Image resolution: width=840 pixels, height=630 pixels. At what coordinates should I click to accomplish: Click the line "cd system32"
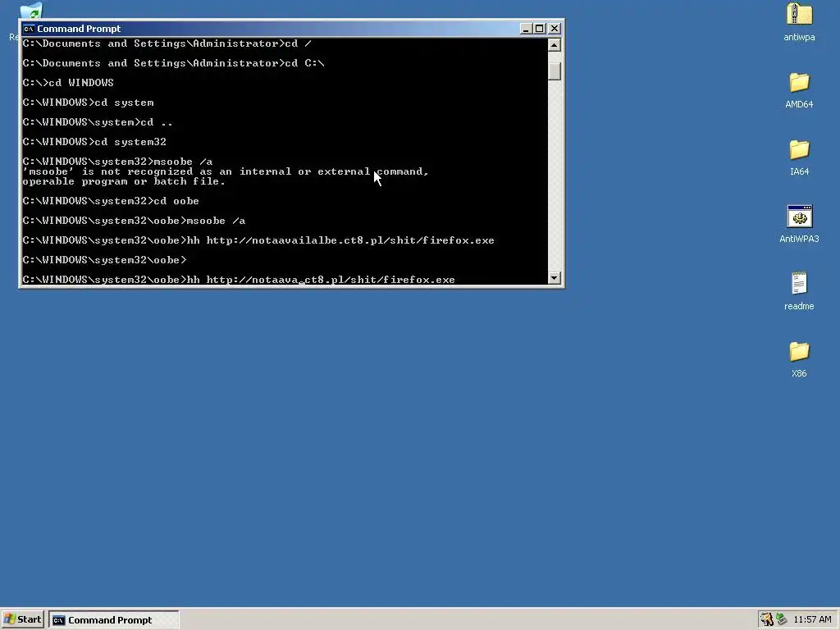pos(94,142)
